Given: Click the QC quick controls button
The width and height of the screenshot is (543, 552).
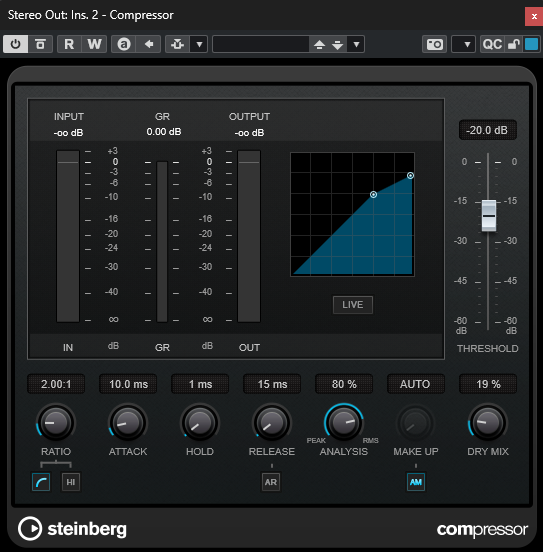Looking at the screenshot, I should (492, 44).
